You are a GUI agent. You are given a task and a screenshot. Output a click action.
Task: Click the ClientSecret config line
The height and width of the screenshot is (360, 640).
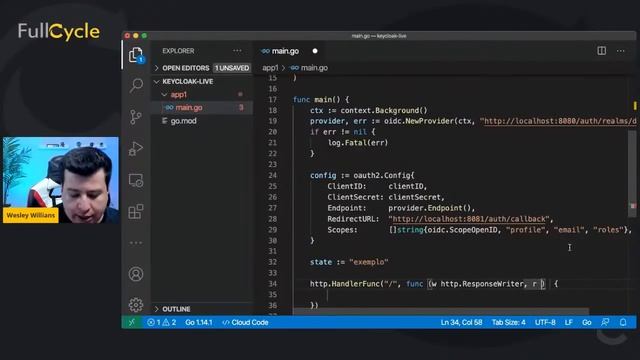pos(386,197)
